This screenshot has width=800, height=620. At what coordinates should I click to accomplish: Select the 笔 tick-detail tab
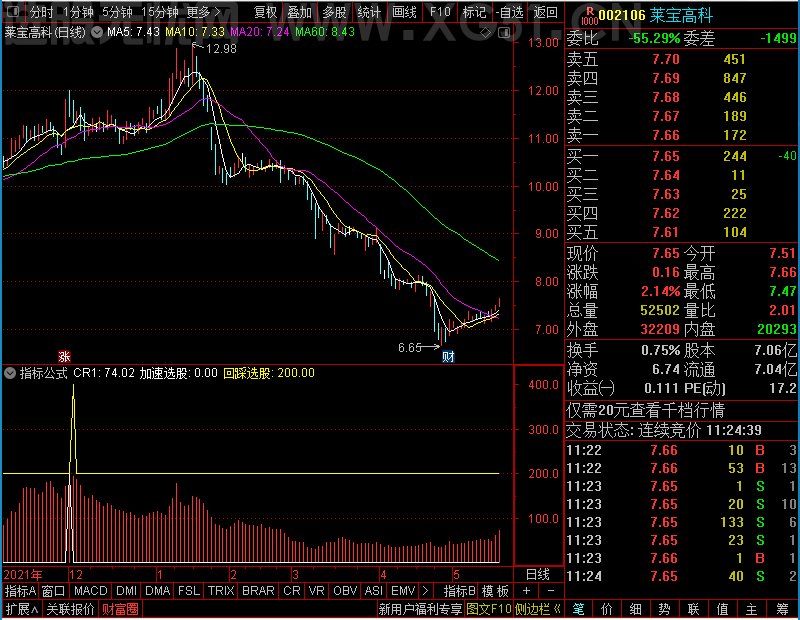point(579,609)
